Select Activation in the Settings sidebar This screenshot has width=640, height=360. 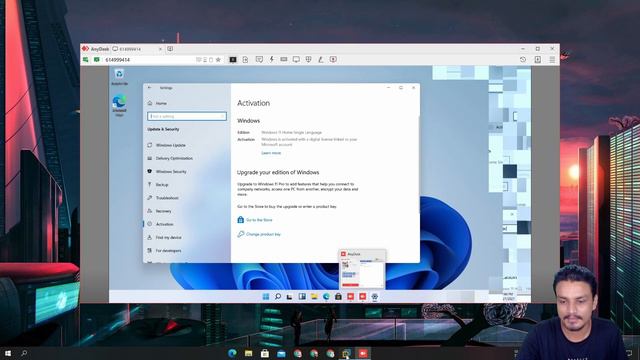(x=160, y=224)
